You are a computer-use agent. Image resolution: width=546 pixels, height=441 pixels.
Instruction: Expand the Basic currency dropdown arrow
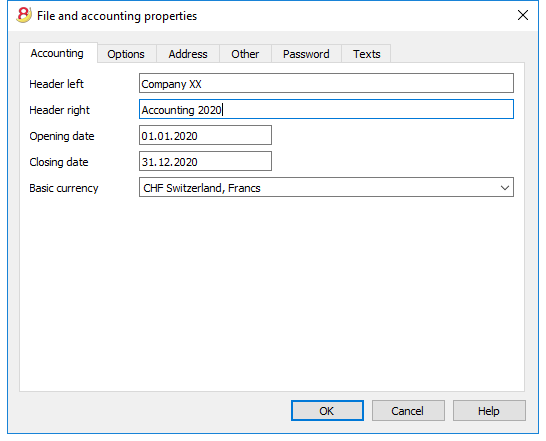505,188
